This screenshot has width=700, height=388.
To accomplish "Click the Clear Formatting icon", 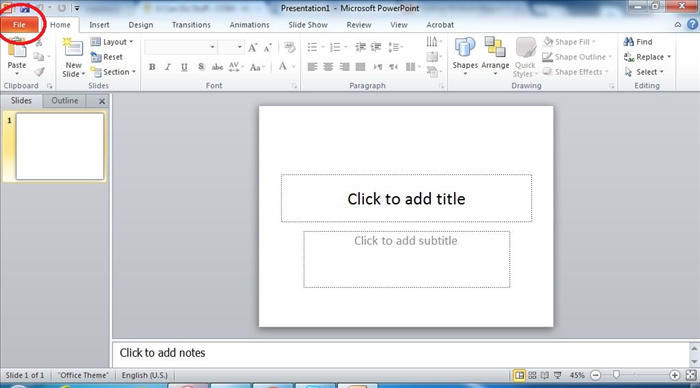I will [289, 47].
